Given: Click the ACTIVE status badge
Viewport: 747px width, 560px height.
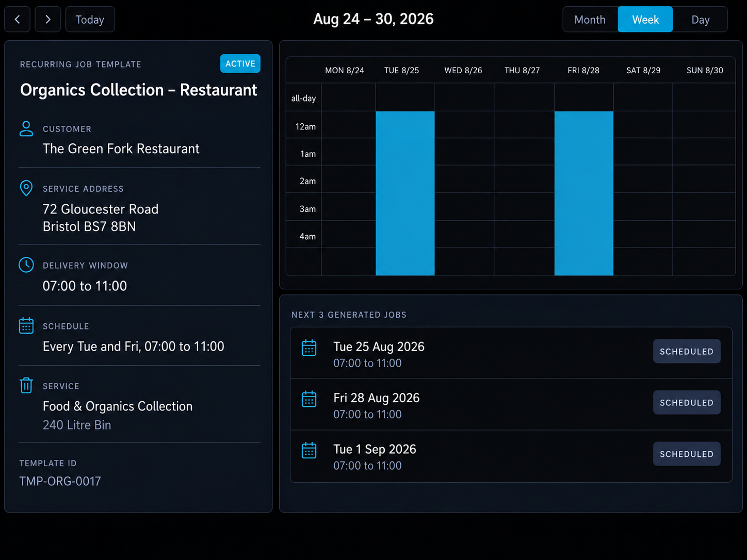Looking at the screenshot, I should [240, 63].
